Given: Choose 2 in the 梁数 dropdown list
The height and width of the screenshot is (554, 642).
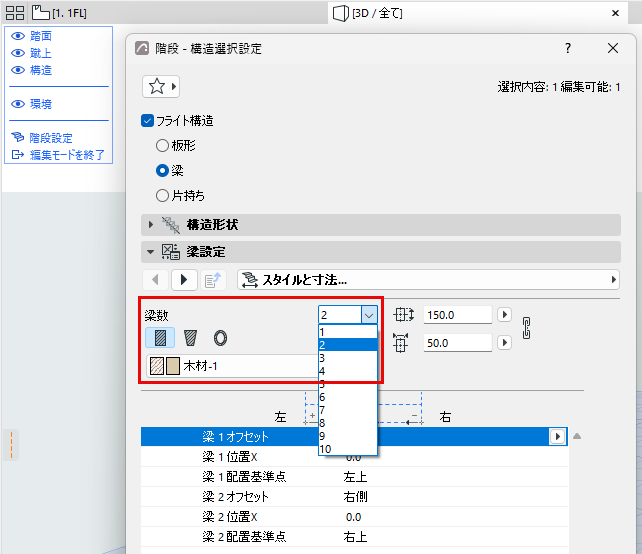Looking at the screenshot, I should tap(348, 345).
